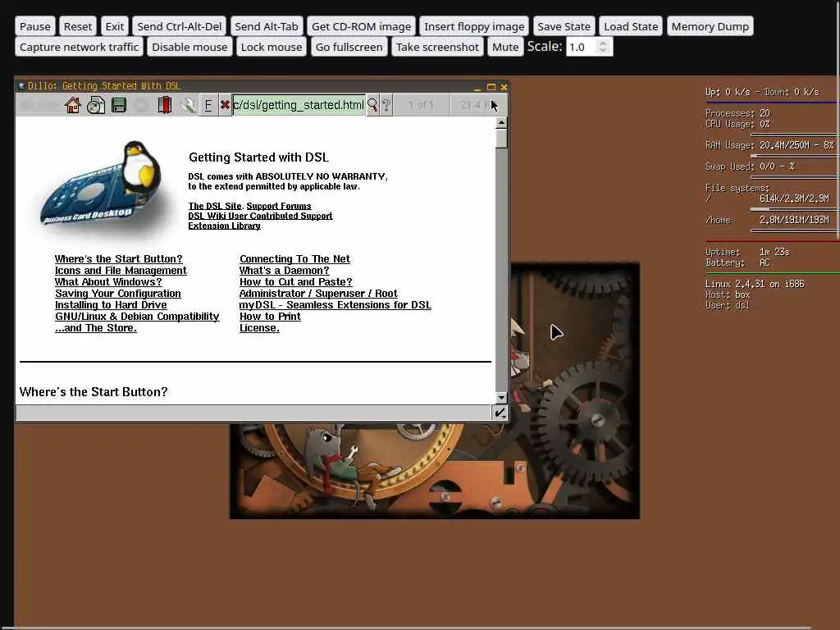840x630 pixels.
Task: Follow myDSL Seamless Extensions link
Action: (x=336, y=305)
